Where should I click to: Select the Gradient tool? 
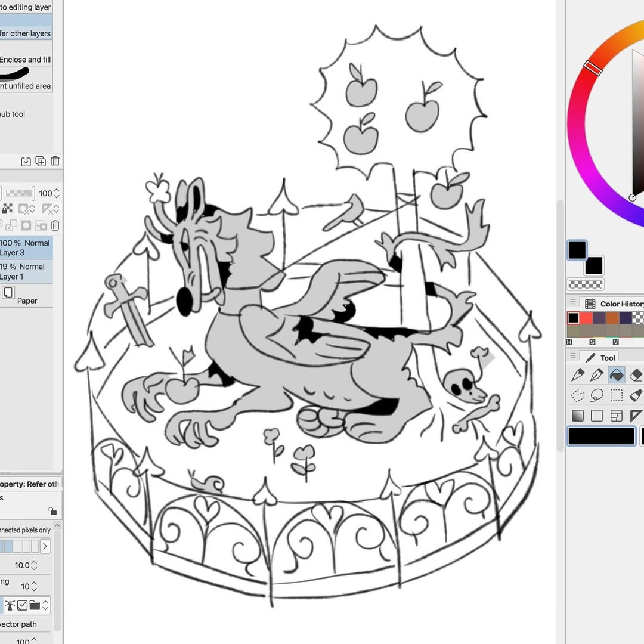coord(578,416)
